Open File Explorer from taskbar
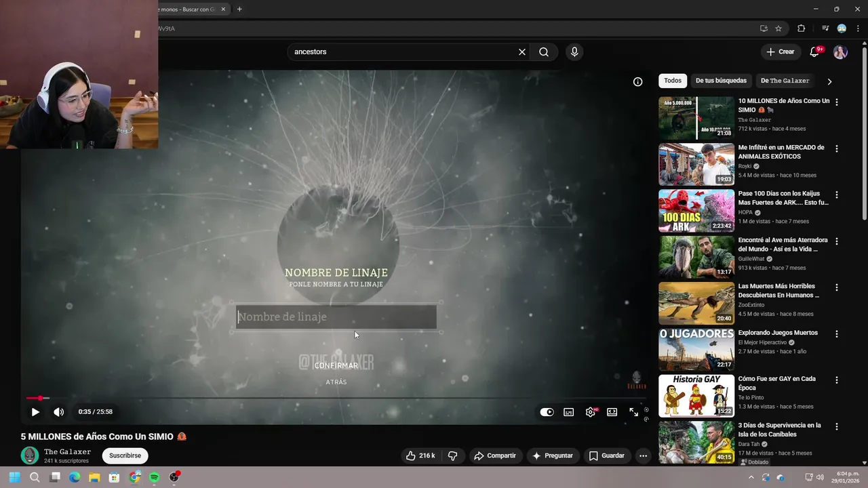 [94, 477]
